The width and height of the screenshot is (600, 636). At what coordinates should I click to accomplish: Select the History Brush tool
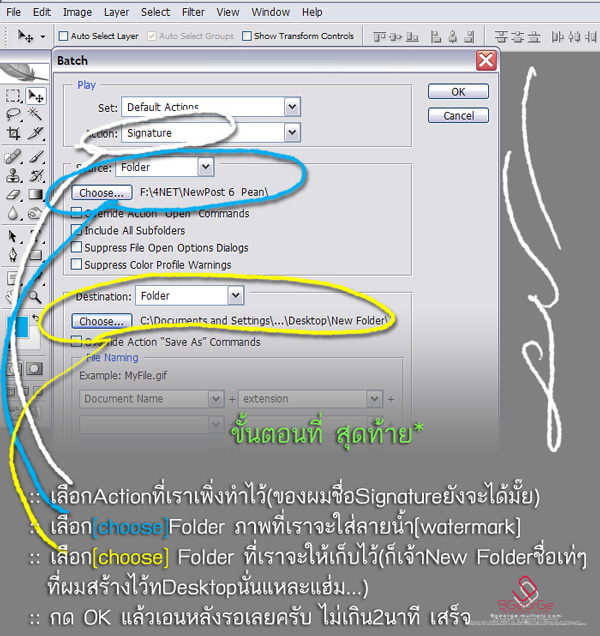(x=36, y=175)
